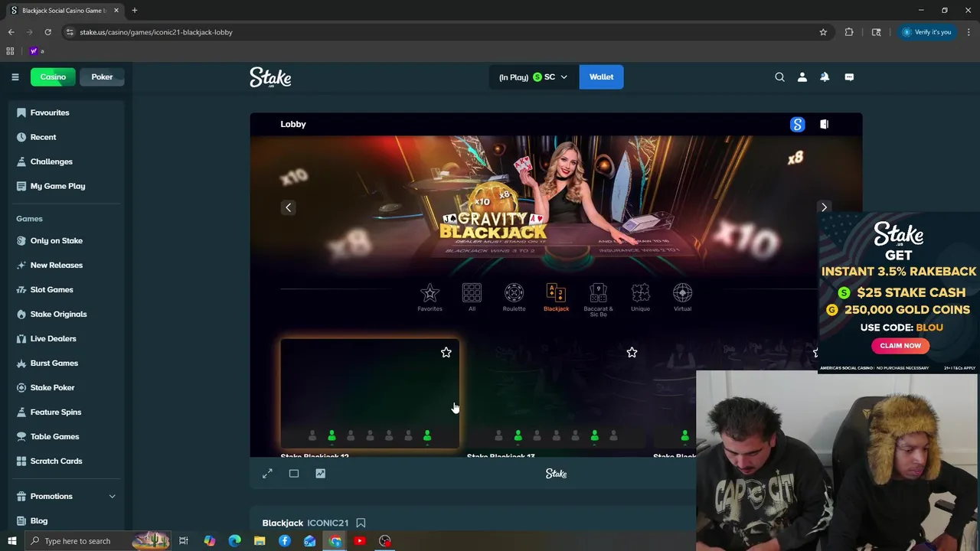Switch to the Poker tab
980x551 pixels.
click(x=102, y=77)
